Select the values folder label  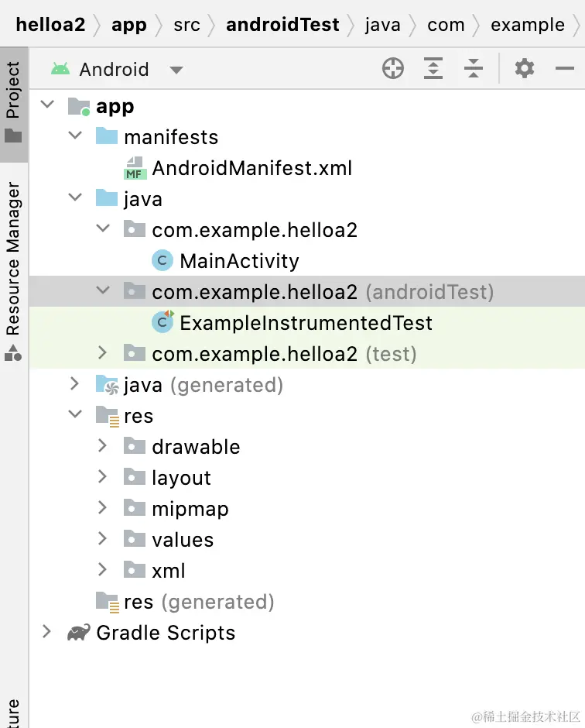tap(183, 540)
